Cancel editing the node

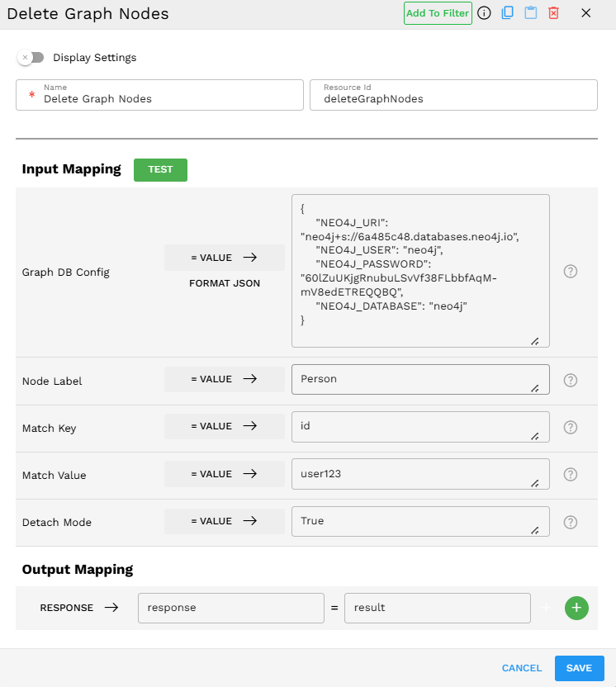coord(522,668)
